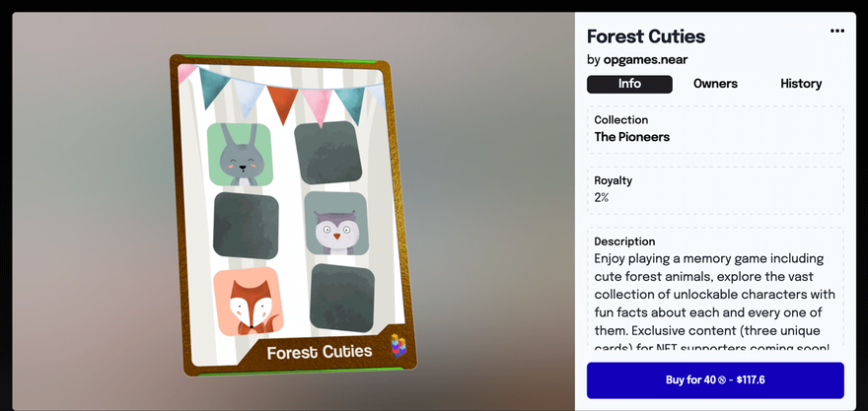Flip the hidden tile beside the bunny
The height and width of the screenshot is (411, 868).
pos(327,152)
